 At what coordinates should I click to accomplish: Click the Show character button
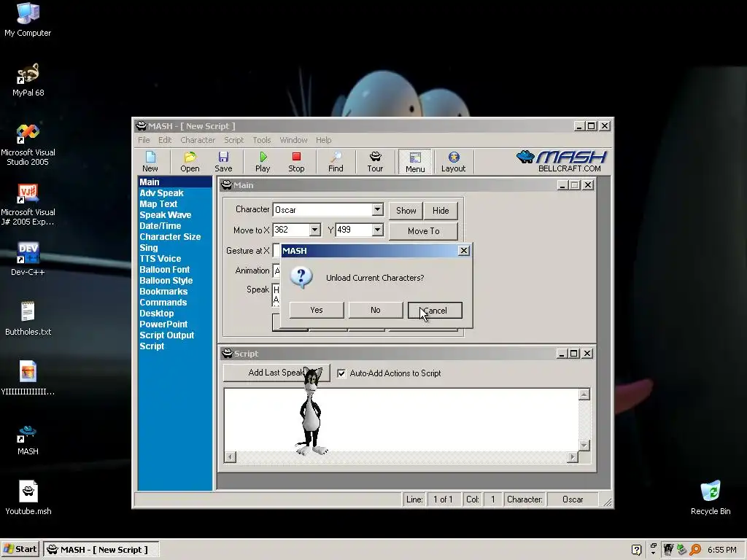pos(406,211)
